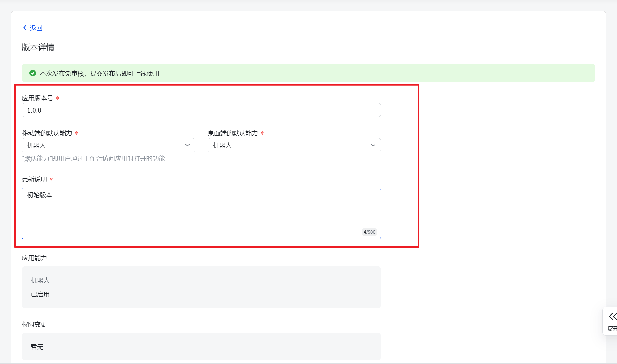Click the 版本详情 page heading
The width and height of the screenshot is (617, 364).
38,47
